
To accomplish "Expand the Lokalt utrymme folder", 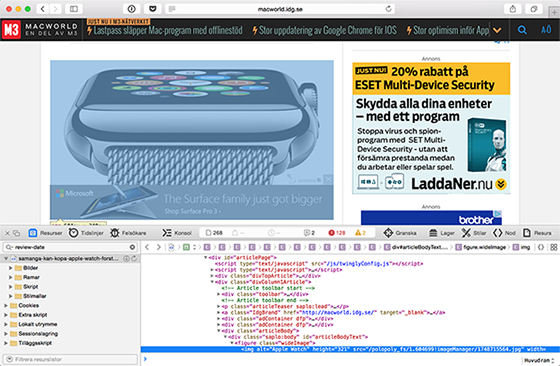I will pyautogui.click(x=6, y=324).
